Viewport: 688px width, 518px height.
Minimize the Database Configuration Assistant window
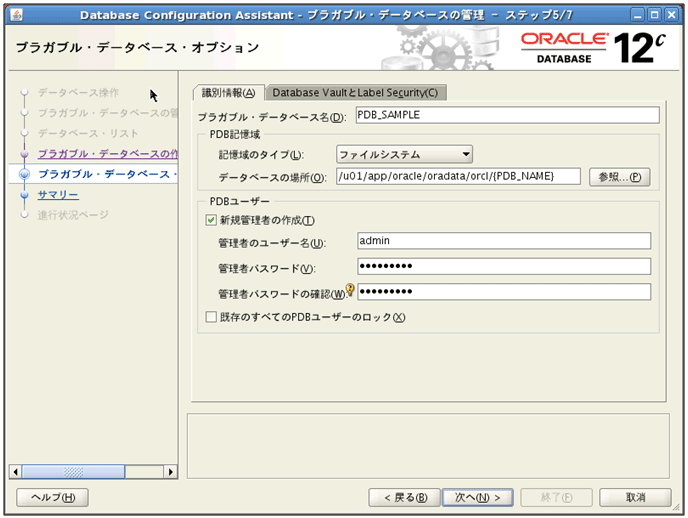[638, 15]
